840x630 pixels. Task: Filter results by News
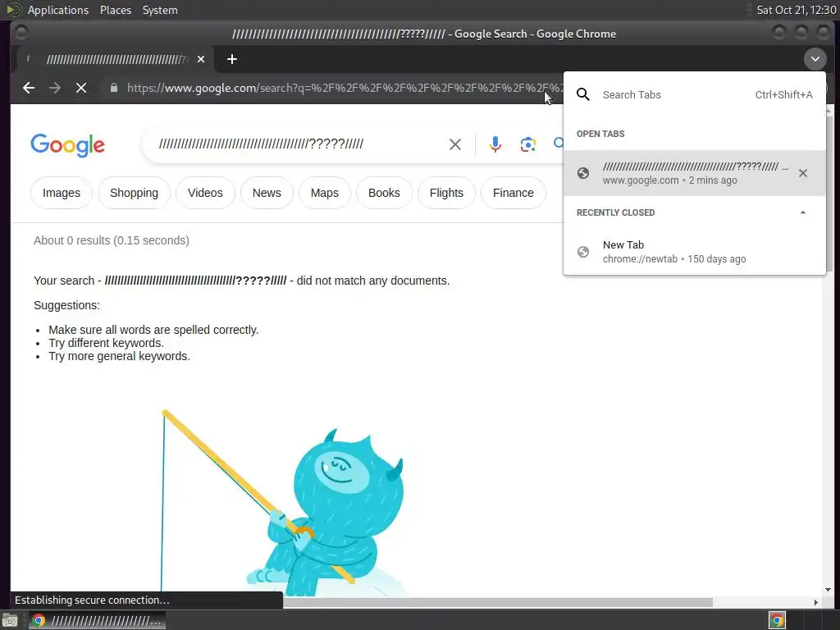[267, 193]
